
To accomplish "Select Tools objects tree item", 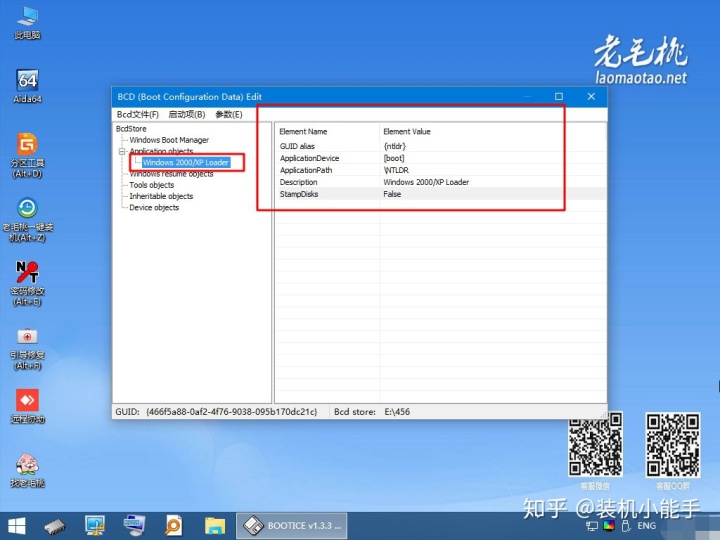I will click(x=152, y=185).
